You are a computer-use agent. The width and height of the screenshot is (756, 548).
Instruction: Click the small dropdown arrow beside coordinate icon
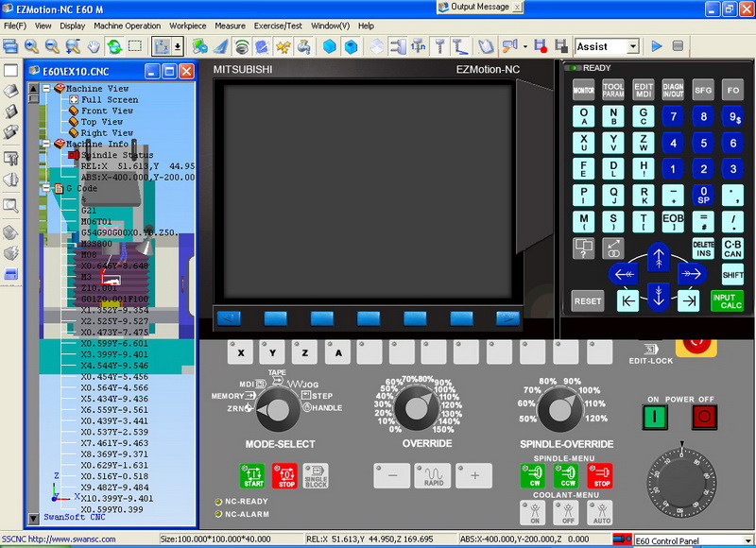[x=178, y=46]
